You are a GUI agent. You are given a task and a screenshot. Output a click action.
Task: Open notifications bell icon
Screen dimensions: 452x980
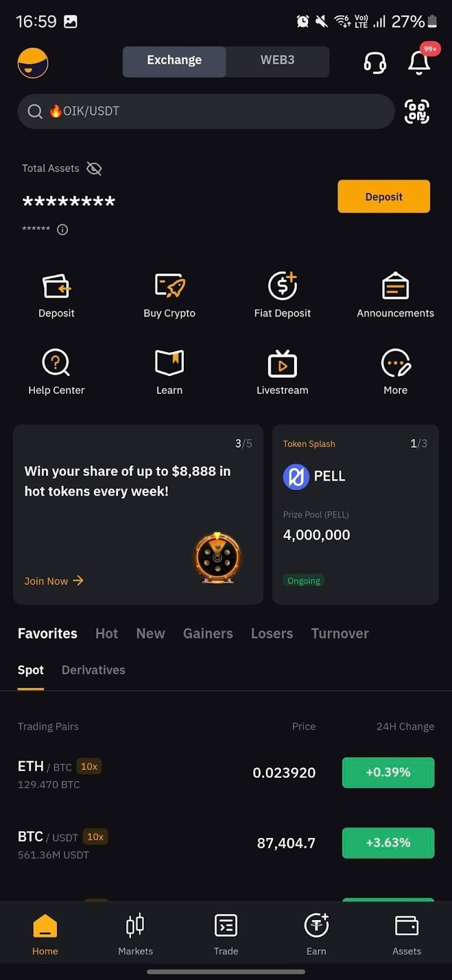(419, 62)
